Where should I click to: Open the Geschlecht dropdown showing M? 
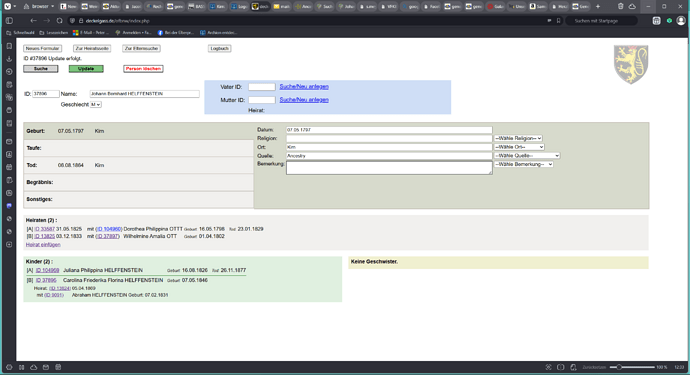click(95, 104)
